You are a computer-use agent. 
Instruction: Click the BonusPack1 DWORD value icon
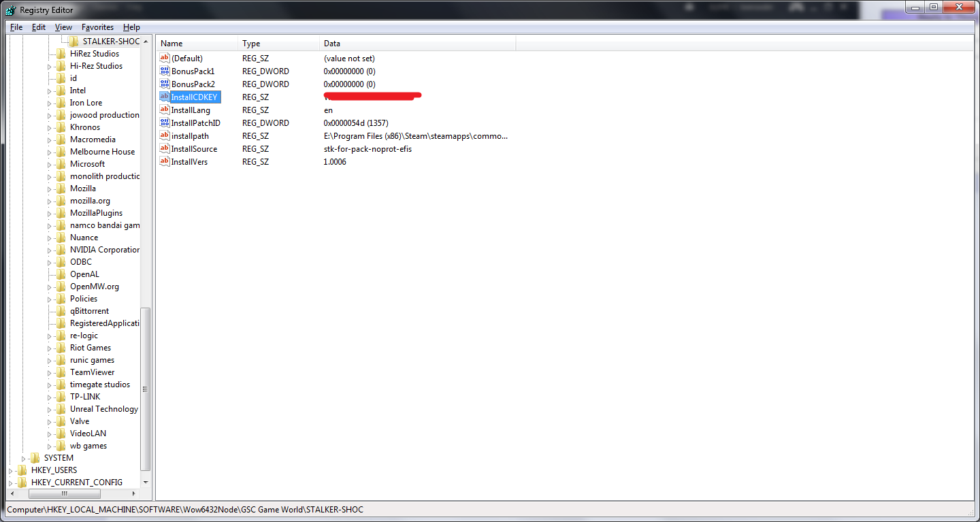164,71
